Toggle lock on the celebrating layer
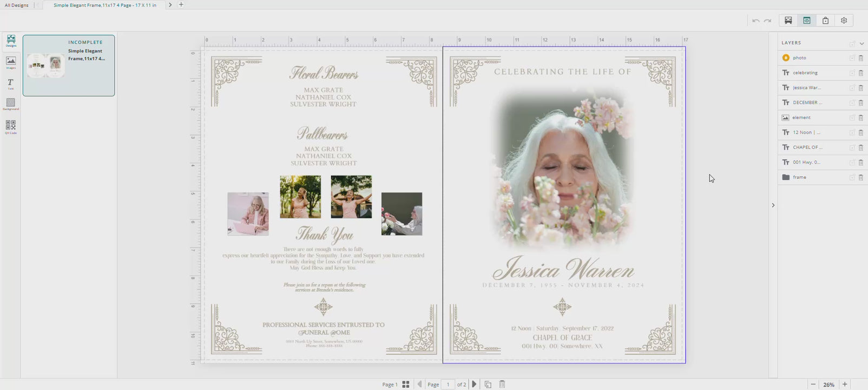868x390 pixels. 852,73
